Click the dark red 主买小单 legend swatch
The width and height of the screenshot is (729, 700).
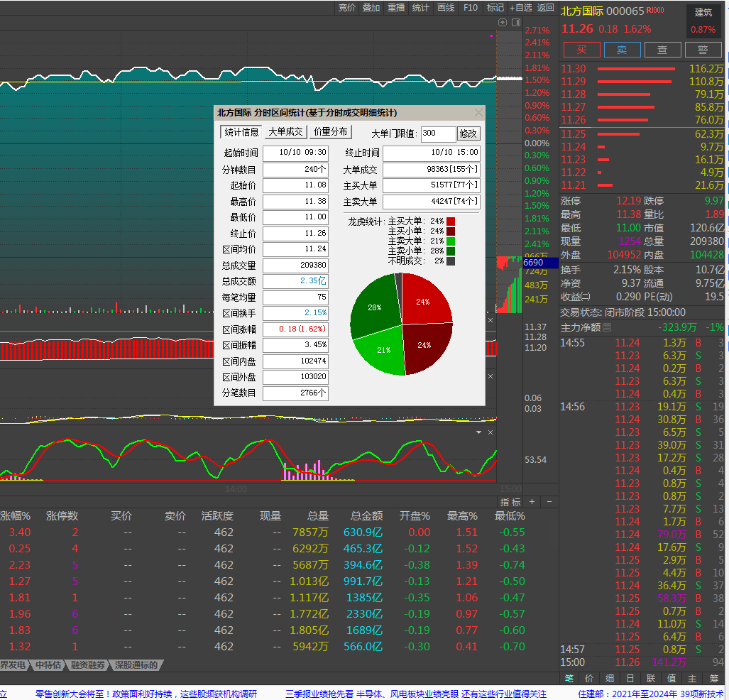451,231
